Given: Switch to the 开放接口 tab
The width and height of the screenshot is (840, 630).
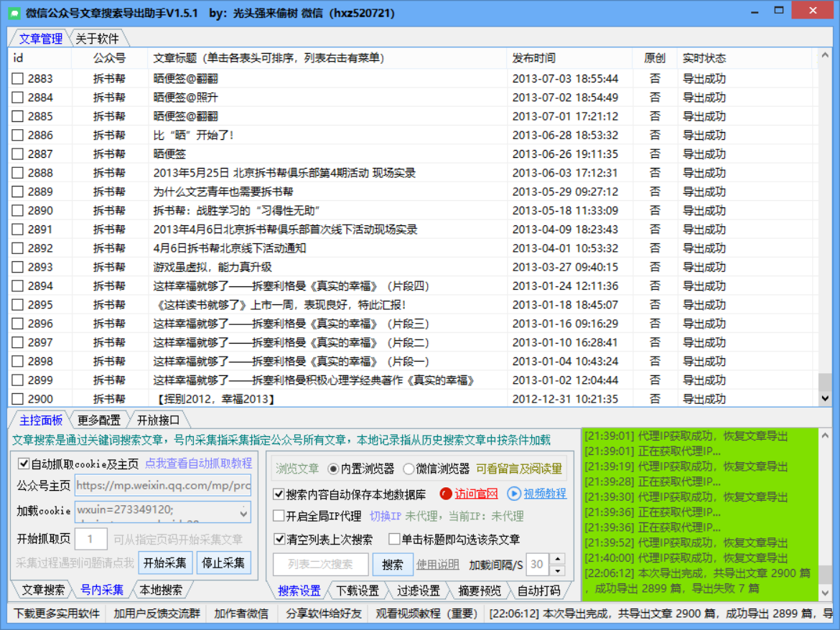Looking at the screenshot, I should click(158, 420).
